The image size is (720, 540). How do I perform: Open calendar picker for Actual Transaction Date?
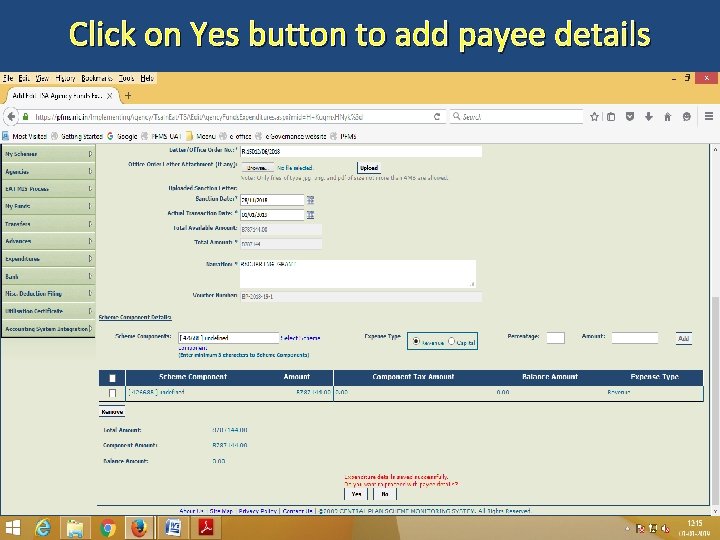(310, 214)
